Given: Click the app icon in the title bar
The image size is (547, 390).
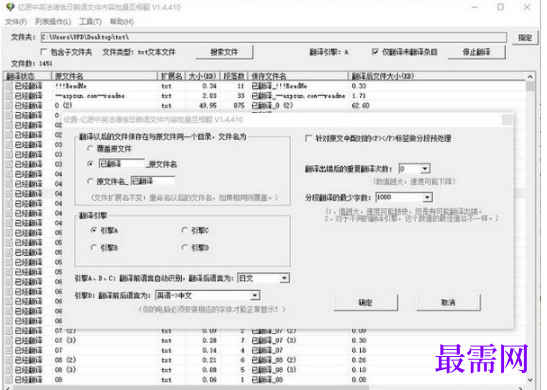Looking at the screenshot, I should click(10, 7).
